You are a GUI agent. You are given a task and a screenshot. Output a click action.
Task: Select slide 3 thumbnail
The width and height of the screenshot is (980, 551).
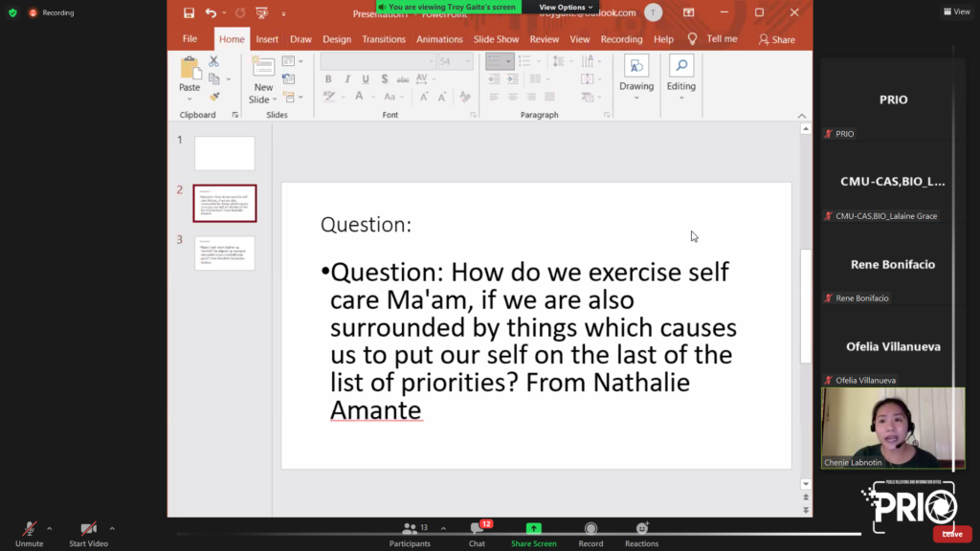(x=225, y=253)
